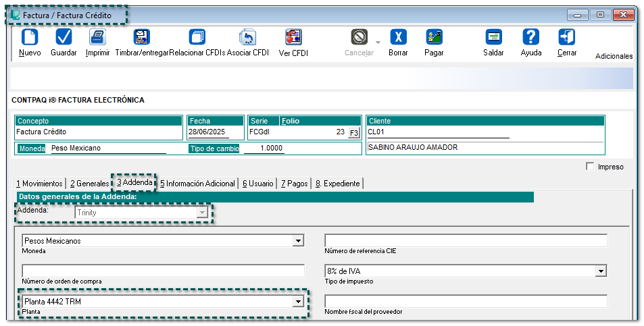Expand the Planta 4442 TRM dropdown
Image resolution: width=644 pixels, height=326 pixels.
pos(299,302)
